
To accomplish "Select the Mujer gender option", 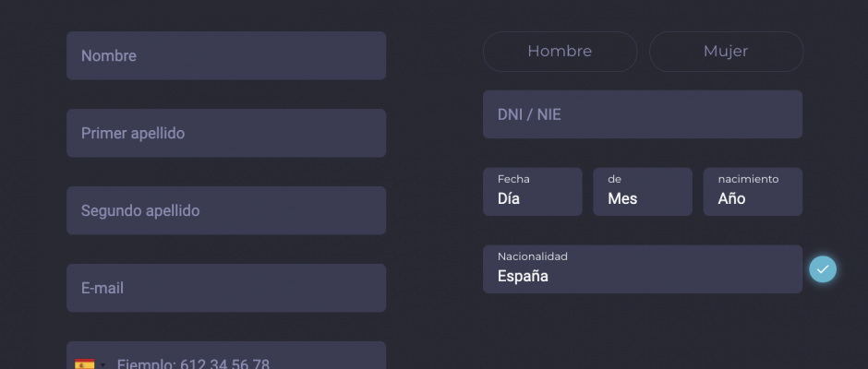I will (726, 52).
